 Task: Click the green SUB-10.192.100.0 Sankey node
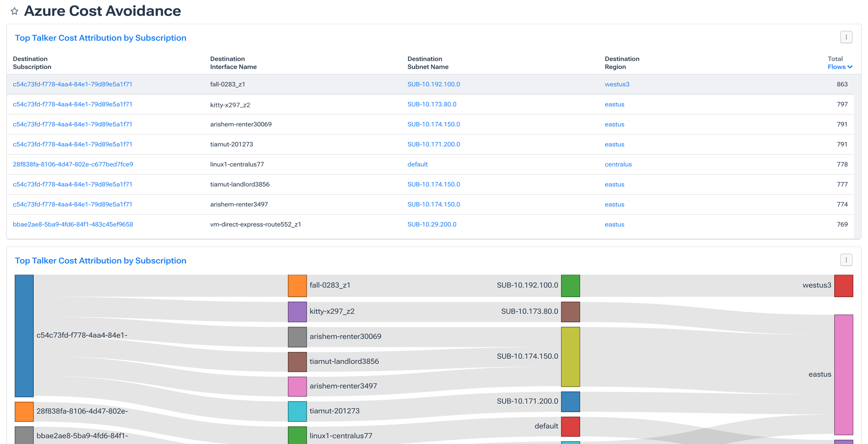pos(570,285)
